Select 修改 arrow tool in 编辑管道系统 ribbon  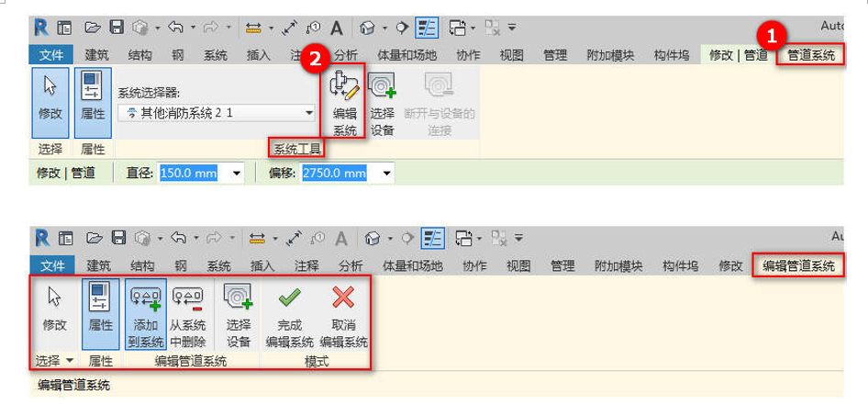(54, 297)
